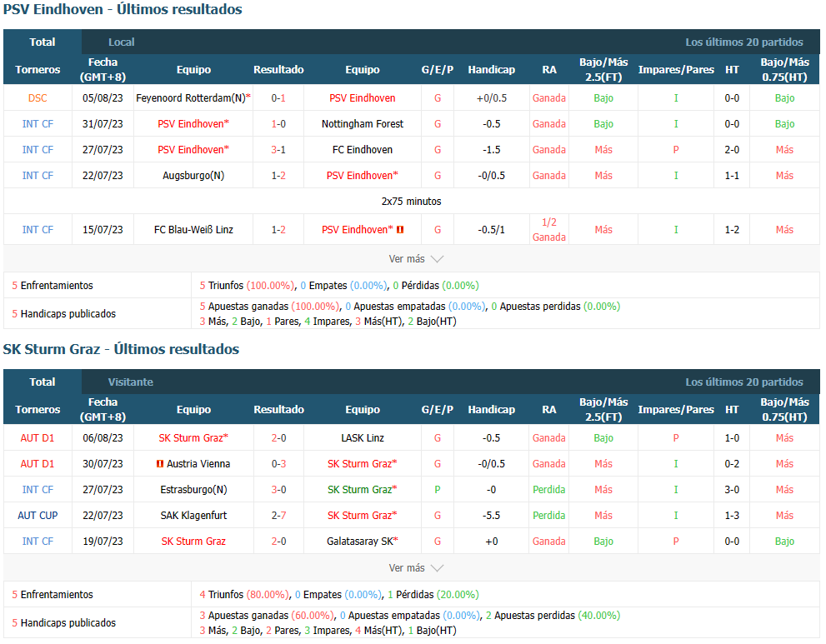Image resolution: width=826 pixels, height=644 pixels.
Task: Click result 2-7 of SAK Klagenfurt match
Action: (x=278, y=516)
